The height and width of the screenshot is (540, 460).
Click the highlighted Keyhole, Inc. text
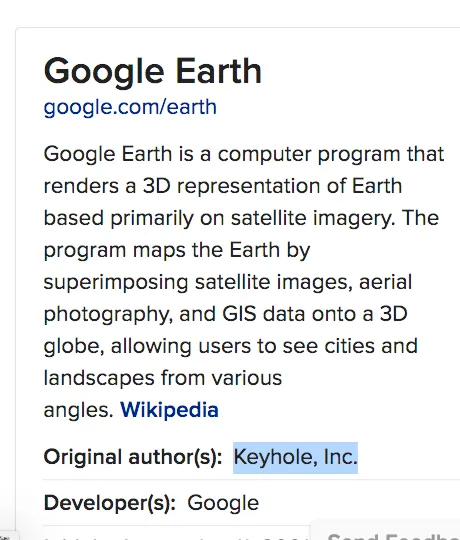295,458
